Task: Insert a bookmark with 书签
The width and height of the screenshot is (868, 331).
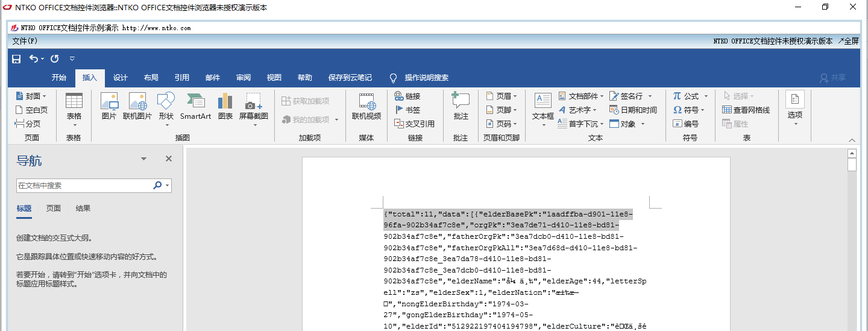Action: [x=407, y=110]
